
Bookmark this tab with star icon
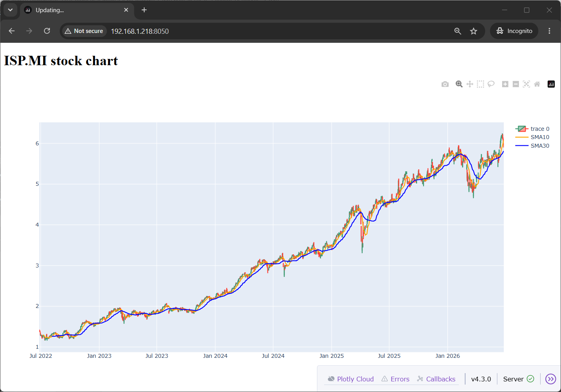tap(474, 31)
